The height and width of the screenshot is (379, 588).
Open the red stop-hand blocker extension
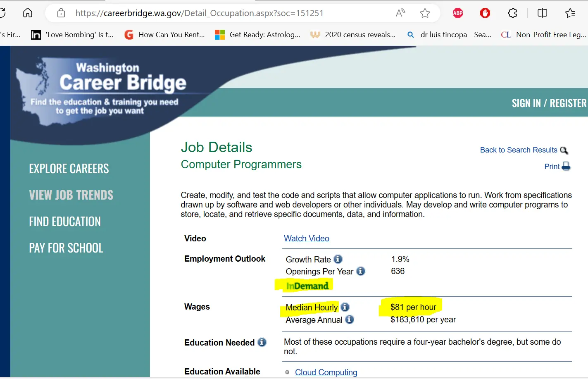point(485,13)
